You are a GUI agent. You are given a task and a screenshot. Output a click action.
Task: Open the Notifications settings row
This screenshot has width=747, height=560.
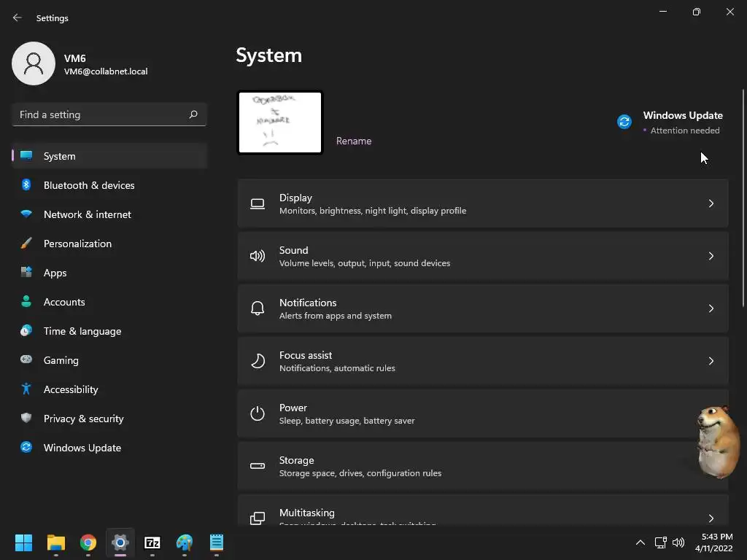pyautogui.click(x=483, y=308)
